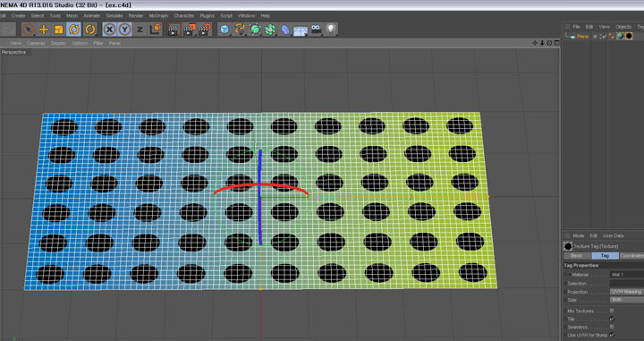Toggle the Y axis lock
This screenshot has width=644, height=341.
pyautogui.click(x=125, y=30)
